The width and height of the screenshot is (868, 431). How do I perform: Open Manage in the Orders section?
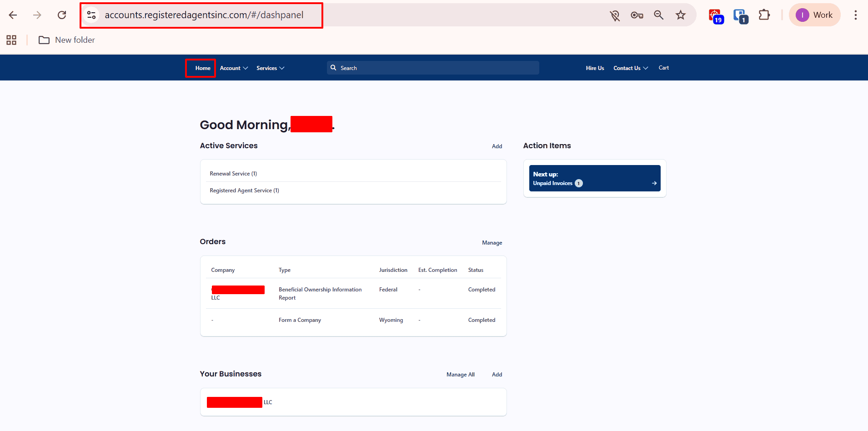(x=492, y=242)
